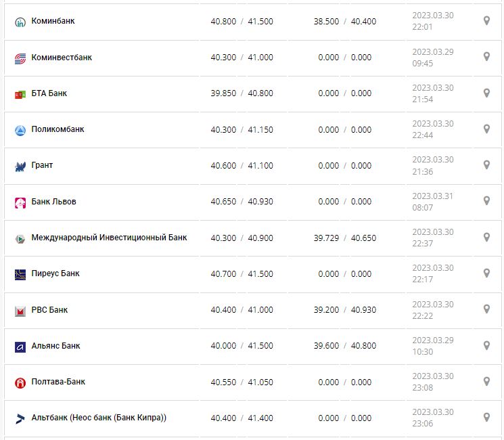Open the Международный Инвестиционный Банк link
504x440 pixels.
109,238
